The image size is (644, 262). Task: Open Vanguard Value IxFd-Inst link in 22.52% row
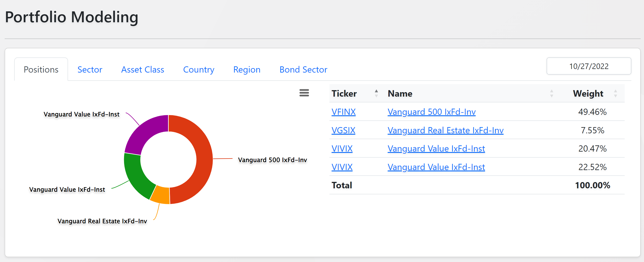coord(436,167)
